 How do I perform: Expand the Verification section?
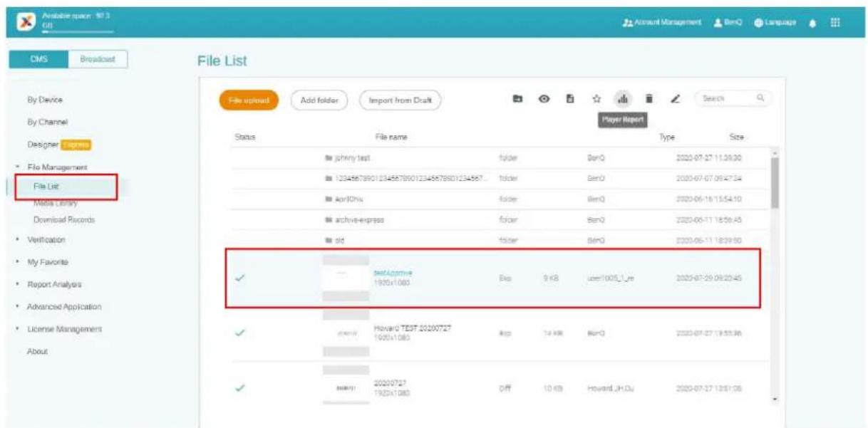pyautogui.click(x=46, y=240)
